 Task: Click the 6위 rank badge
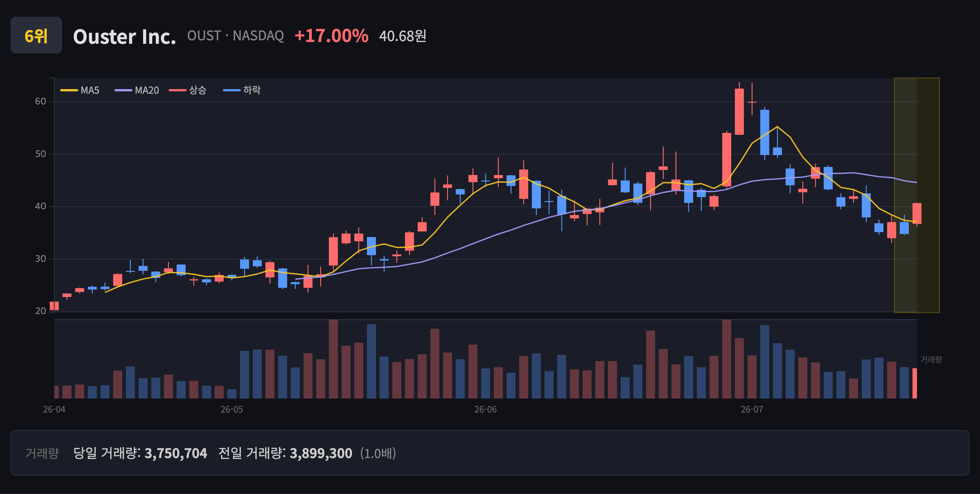36,35
